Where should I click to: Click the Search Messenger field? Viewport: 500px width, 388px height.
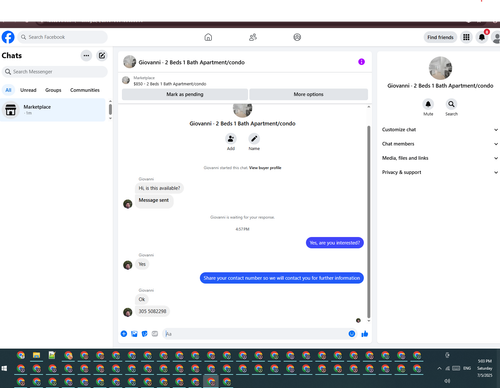(x=55, y=72)
